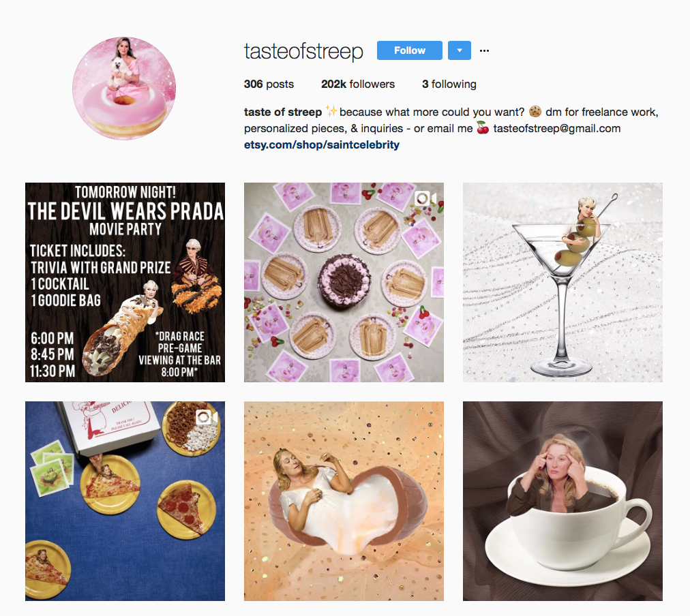The height and width of the screenshot is (616, 690).
Task: Open the martini glass with olives post
Action: 562,282
